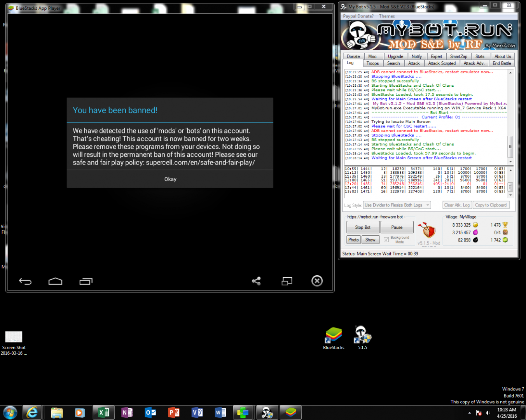Switch to BlueStacks in the taskbar
Image resolution: width=526 pixels, height=420 pixels.
290,412
